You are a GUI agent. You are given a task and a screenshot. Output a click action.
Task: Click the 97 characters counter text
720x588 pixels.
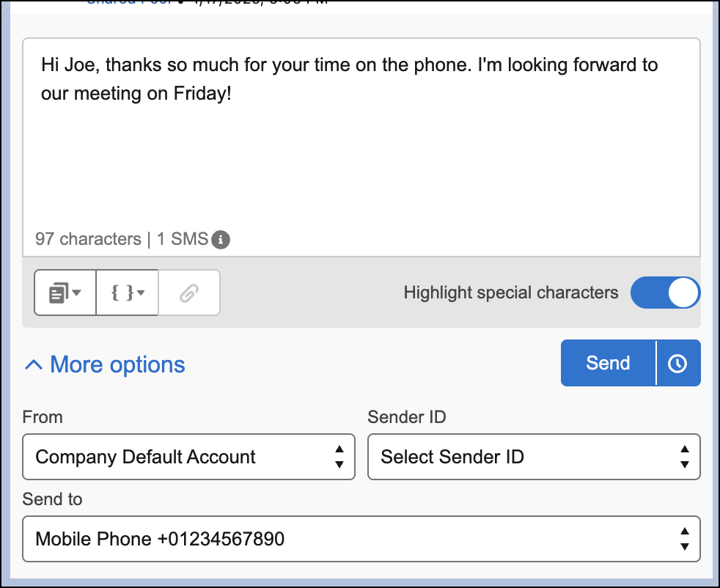[x=87, y=239]
